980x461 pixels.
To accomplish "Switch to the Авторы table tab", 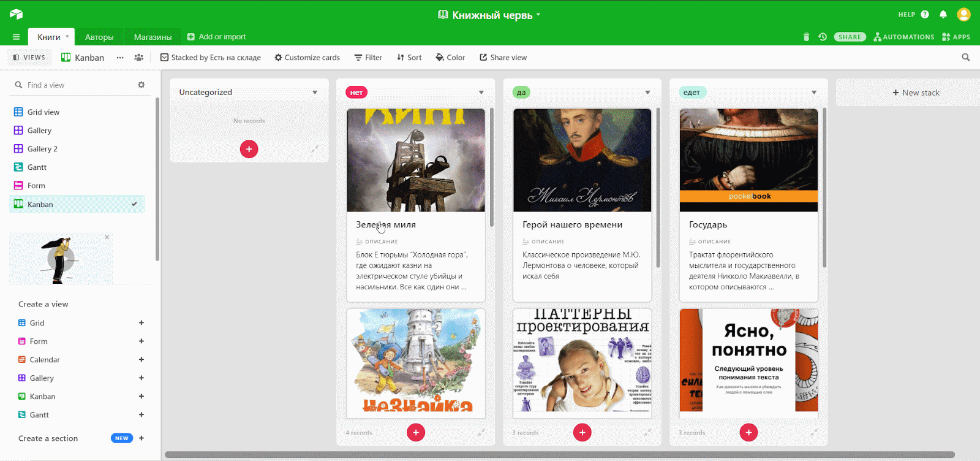I will tap(99, 37).
